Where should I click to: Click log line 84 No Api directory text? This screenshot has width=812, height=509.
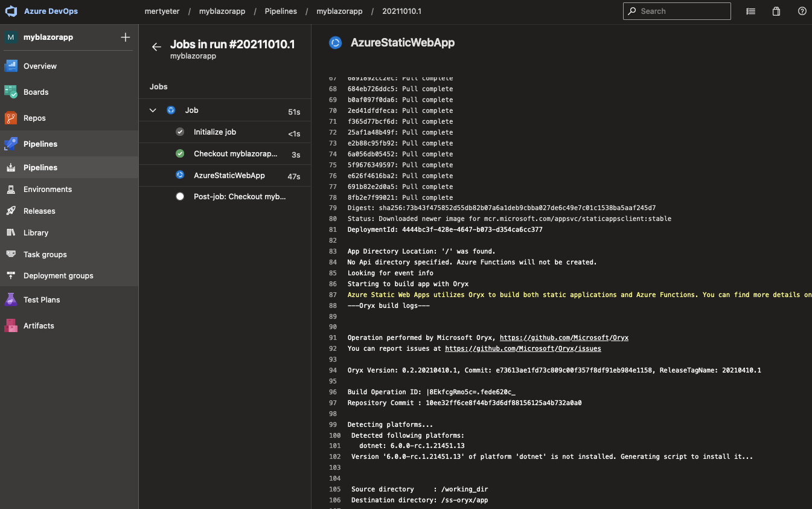click(x=472, y=262)
